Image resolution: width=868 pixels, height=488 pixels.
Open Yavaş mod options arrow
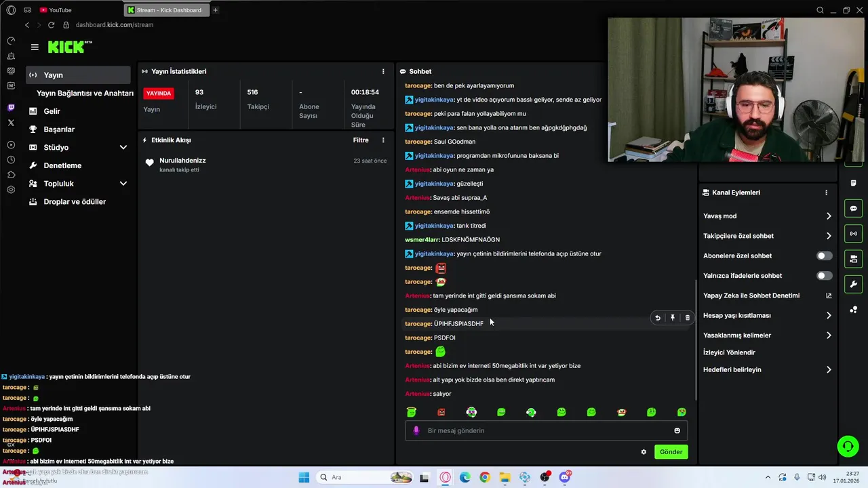pyautogui.click(x=829, y=216)
